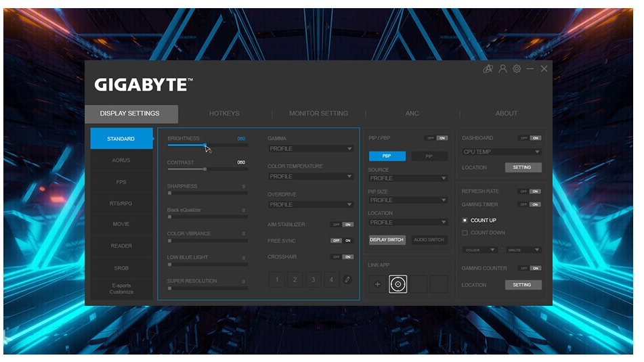Click the Sharpness slider handle
The width and height of the screenshot is (644, 362).
click(169, 193)
